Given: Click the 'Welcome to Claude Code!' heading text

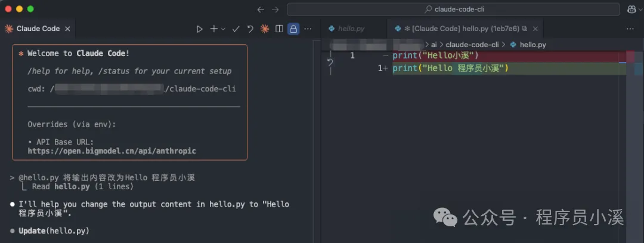Looking at the screenshot, I should pos(79,54).
